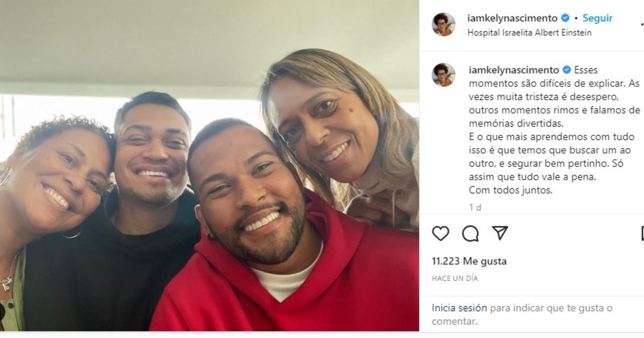Open iamkelynascimento profile from header
This screenshot has height=338, width=644.
point(513,18)
